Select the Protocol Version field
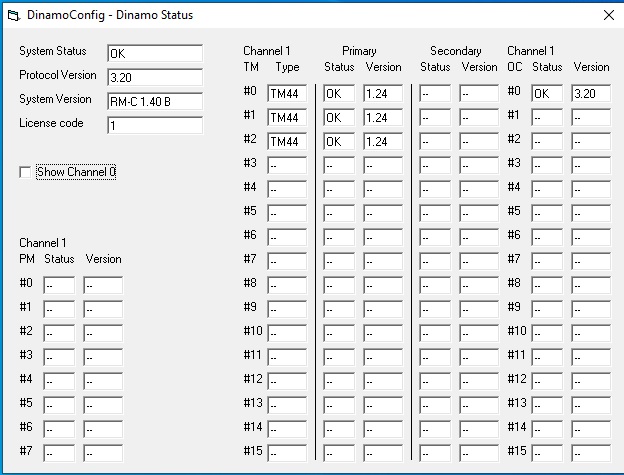This screenshot has height=475, width=624. coord(154,77)
